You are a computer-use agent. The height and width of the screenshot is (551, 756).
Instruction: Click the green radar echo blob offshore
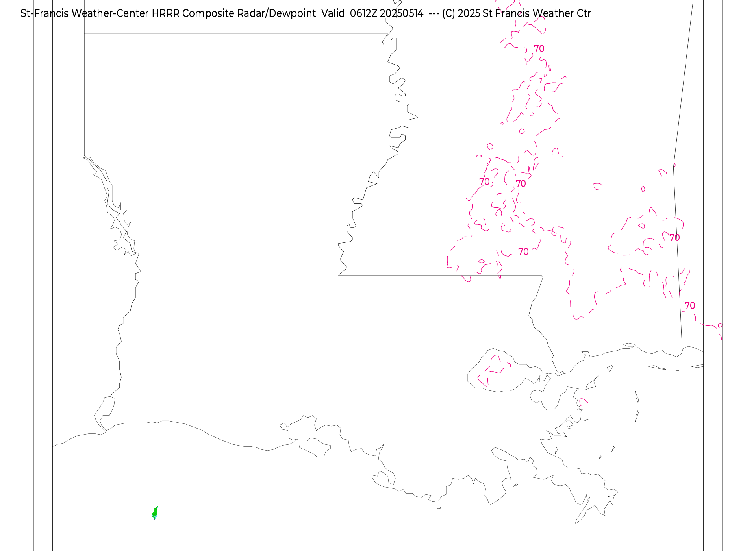[x=155, y=513]
